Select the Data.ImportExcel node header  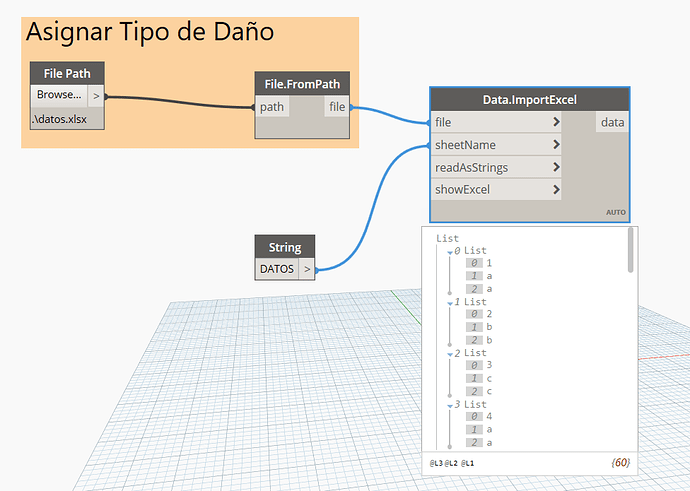coord(529,100)
